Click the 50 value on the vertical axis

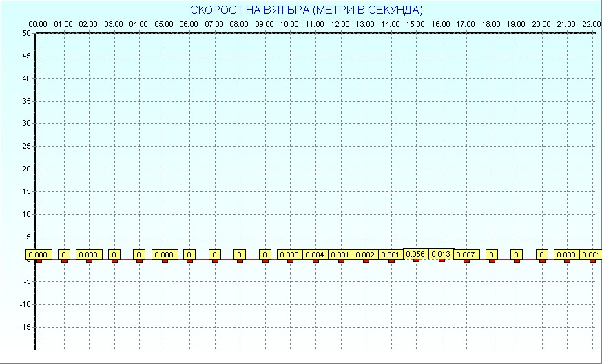(25, 33)
